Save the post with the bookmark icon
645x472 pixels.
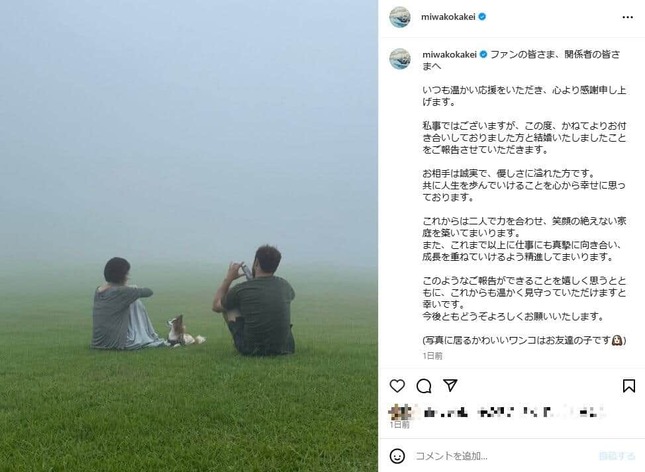coord(629,386)
